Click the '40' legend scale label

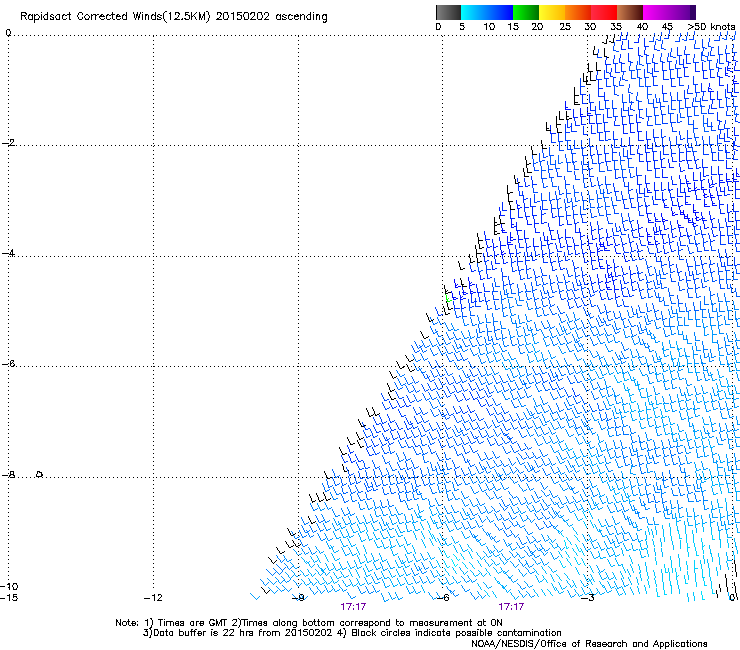click(x=642, y=27)
